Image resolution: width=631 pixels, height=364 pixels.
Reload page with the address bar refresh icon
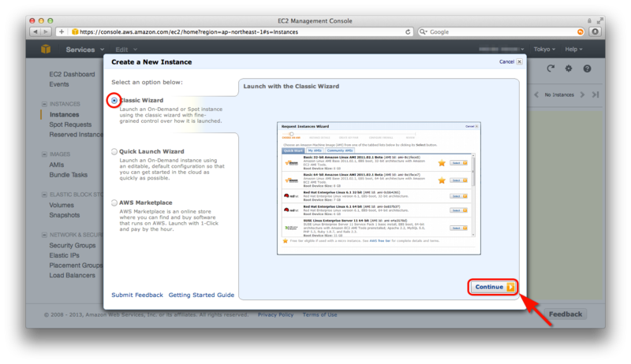click(408, 32)
